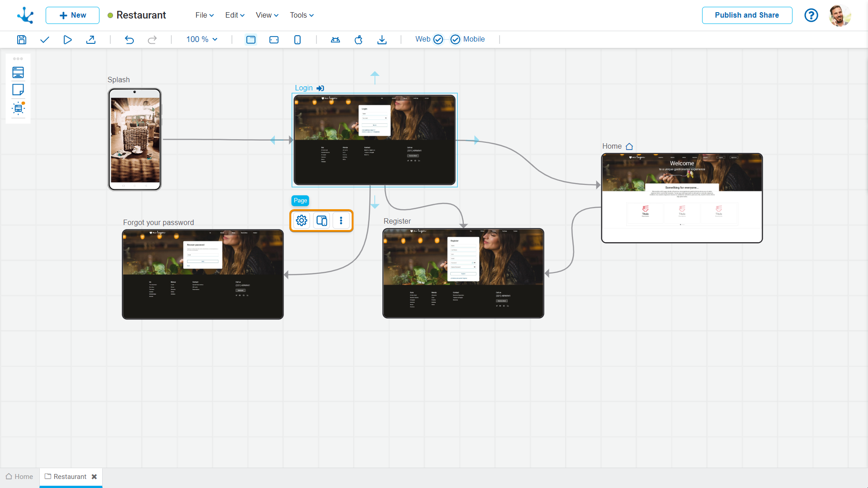The height and width of the screenshot is (488, 868).
Task: Expand the Tools menu
Action: coord(301,15)
